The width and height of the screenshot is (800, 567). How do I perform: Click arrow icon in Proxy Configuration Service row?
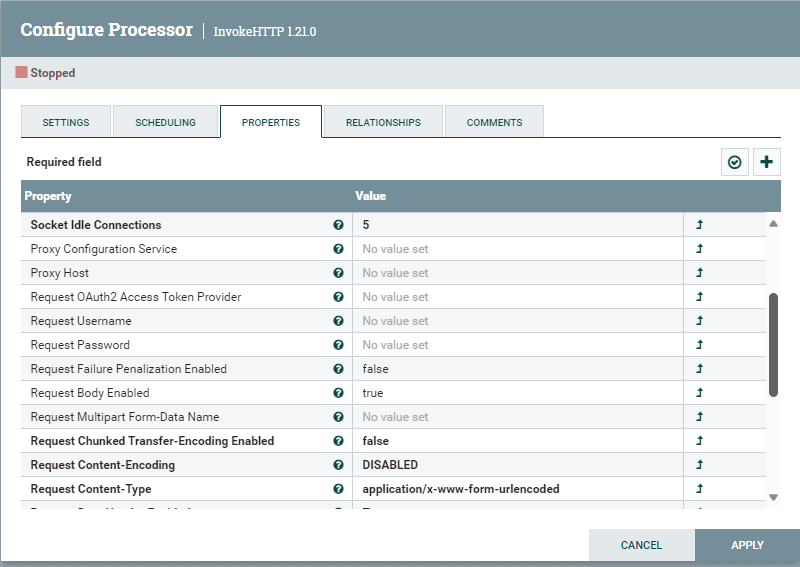coord(699,249)
